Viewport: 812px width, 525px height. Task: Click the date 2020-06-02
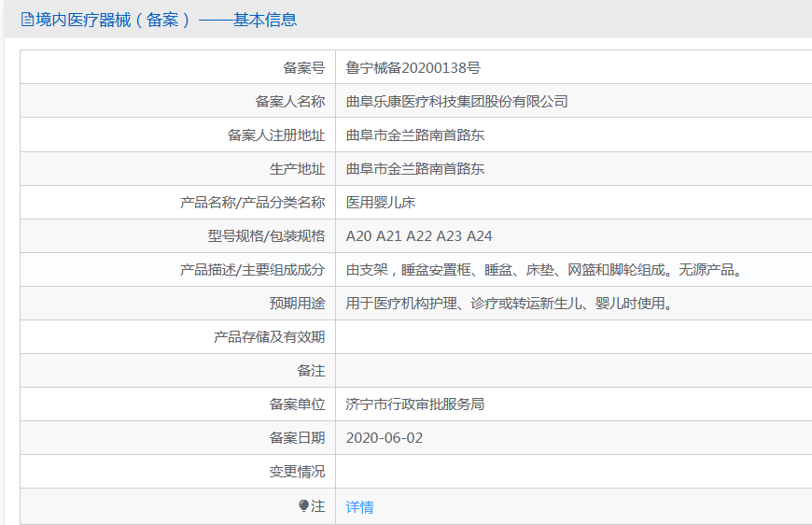coord(385,438)
